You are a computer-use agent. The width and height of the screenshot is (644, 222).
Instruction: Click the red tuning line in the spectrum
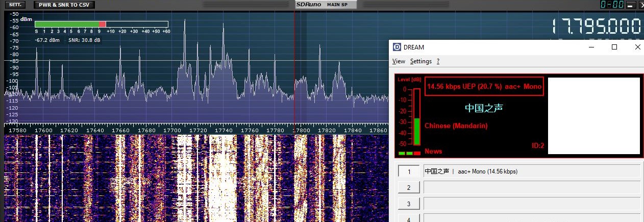pos(294,66)
